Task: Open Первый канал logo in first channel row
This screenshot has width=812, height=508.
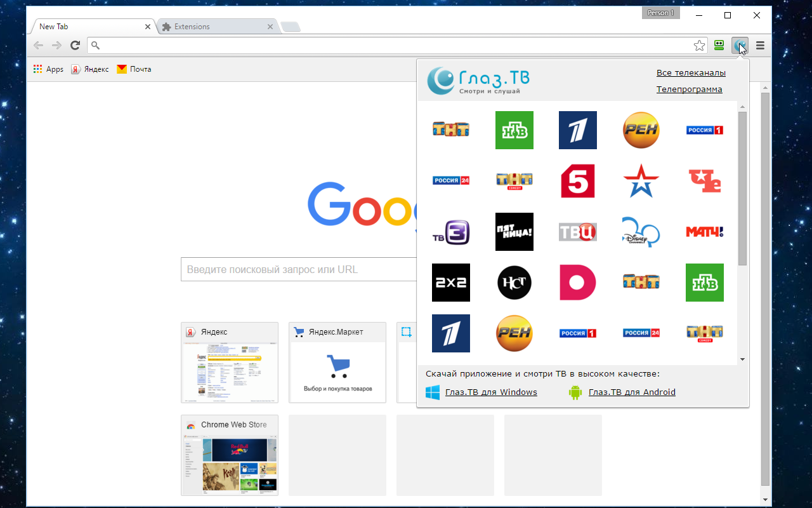Action: coord(578,130)
